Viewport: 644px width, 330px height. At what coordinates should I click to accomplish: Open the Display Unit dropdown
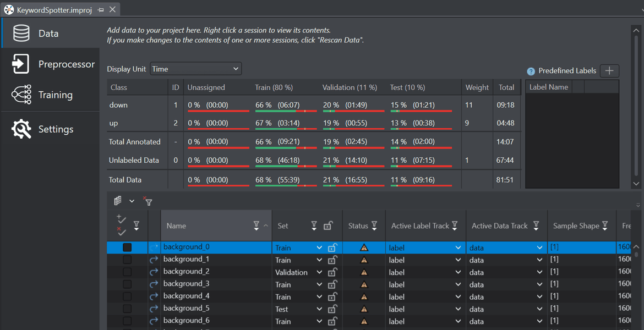[196, 69]
